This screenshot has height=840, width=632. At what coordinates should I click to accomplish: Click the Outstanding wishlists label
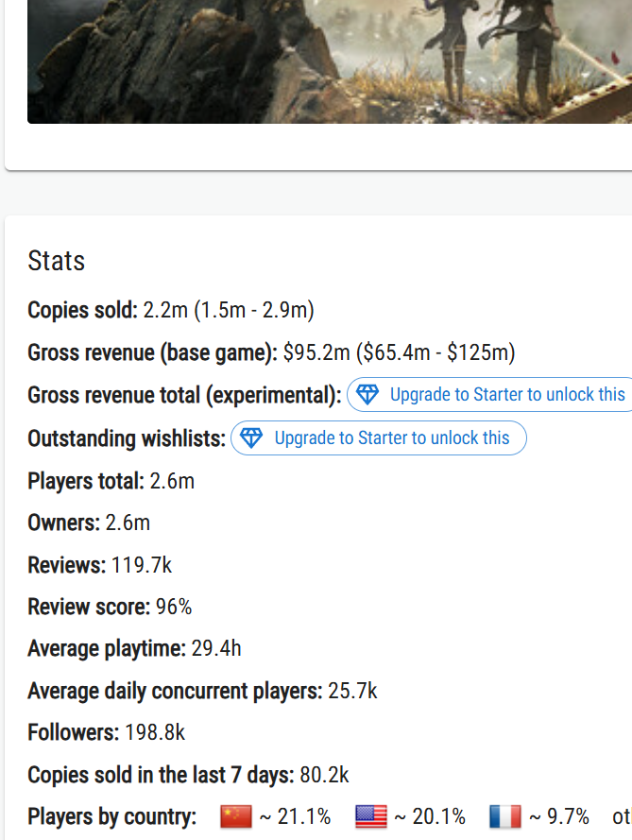[127, 438]
